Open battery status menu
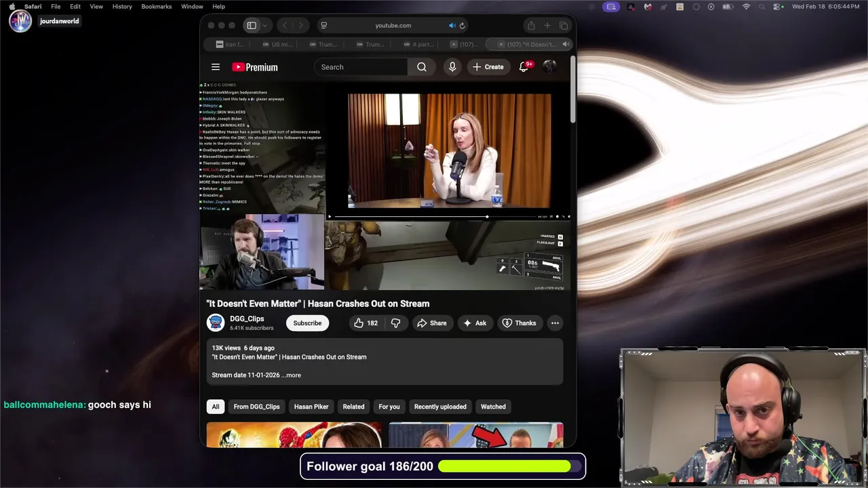Viewport: 868px width, 488px height. [729, 7]
